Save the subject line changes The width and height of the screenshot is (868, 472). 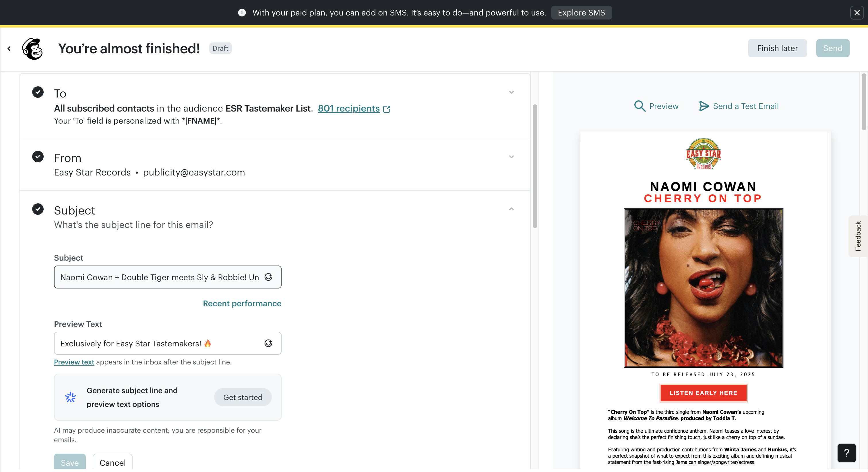coord(70,462)
